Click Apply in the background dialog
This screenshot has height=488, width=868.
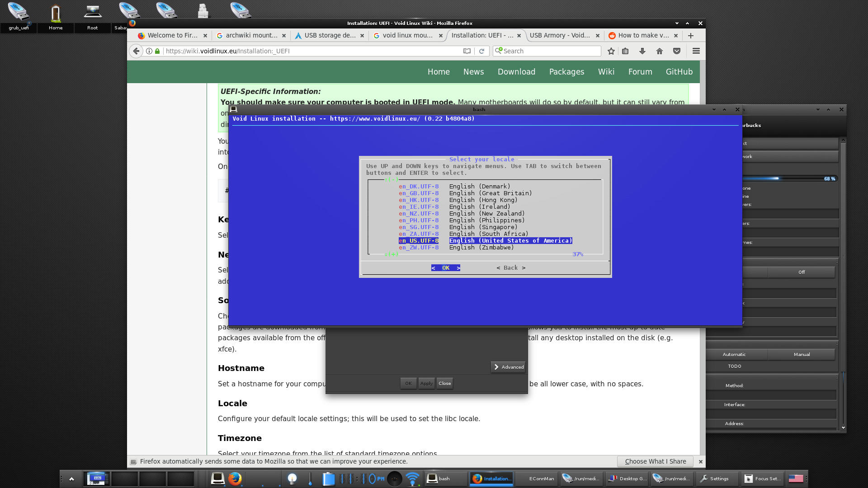point(426,383)
